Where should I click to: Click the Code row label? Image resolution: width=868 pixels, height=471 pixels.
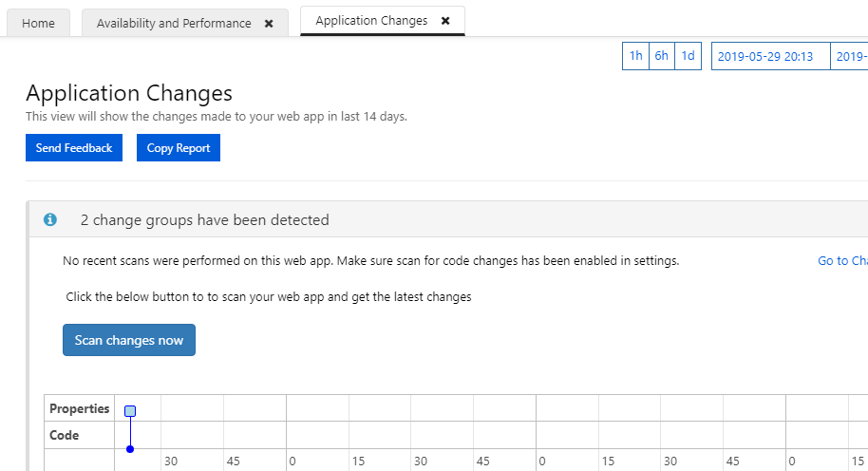[x=66, y=435]
